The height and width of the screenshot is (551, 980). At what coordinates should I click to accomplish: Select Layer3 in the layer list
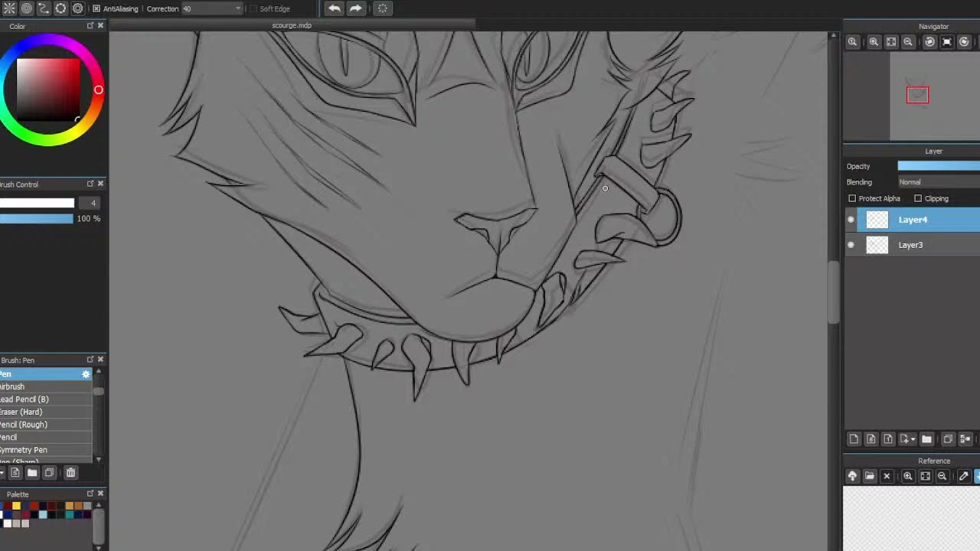(912, 245)
